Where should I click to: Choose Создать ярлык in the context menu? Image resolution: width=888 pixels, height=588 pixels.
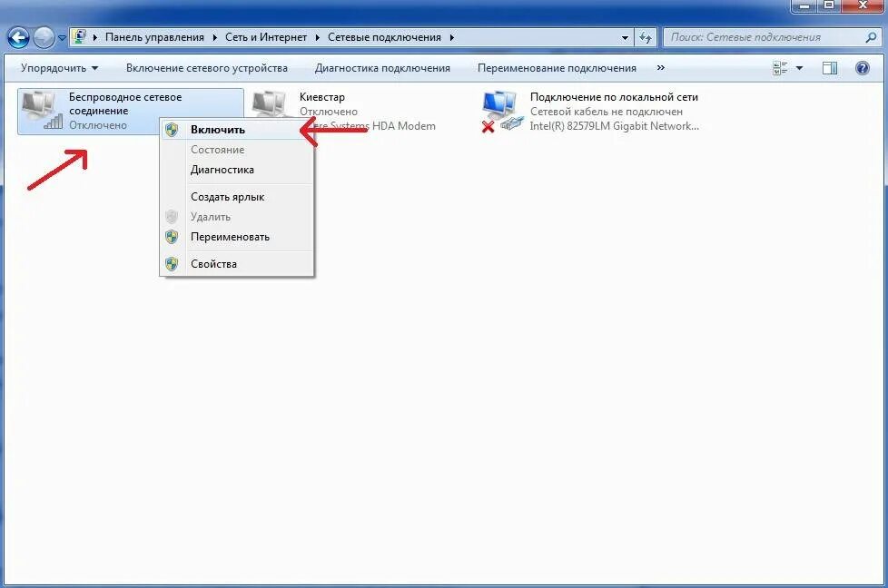coord(237,197)
